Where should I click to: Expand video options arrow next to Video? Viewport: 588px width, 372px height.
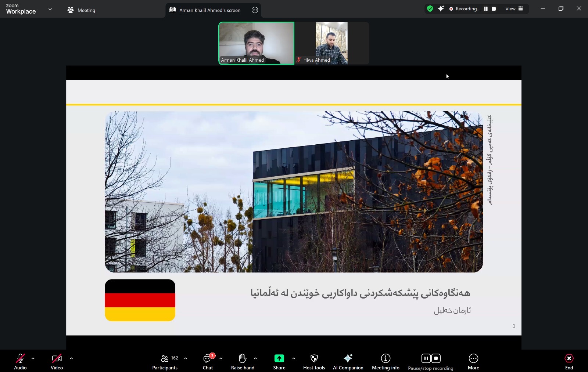point(71,358)
